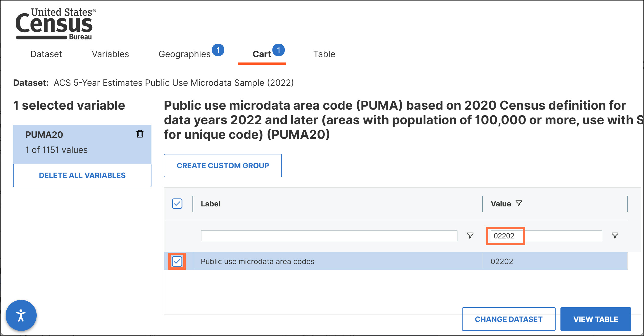644x336 pixels.
Task: Open the Geographies tab
Action: 185,54
